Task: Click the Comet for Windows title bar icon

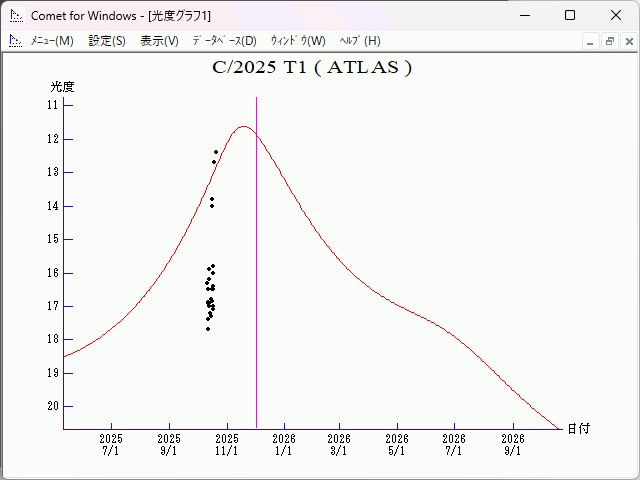Action: click(15, 15)
